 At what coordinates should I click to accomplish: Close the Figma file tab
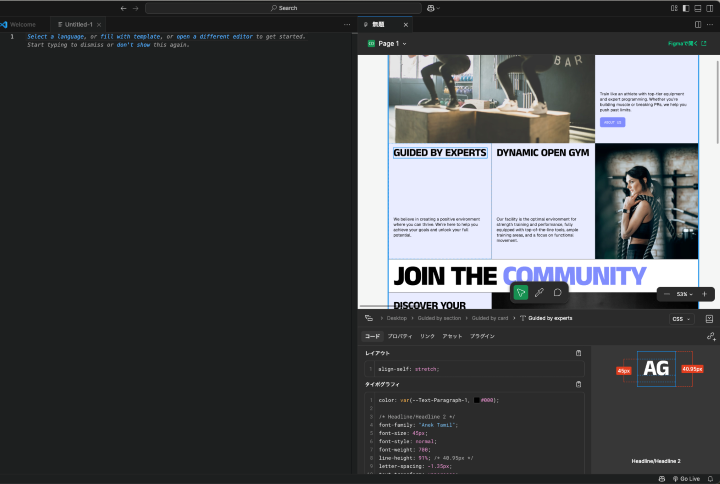click(405, 25)
